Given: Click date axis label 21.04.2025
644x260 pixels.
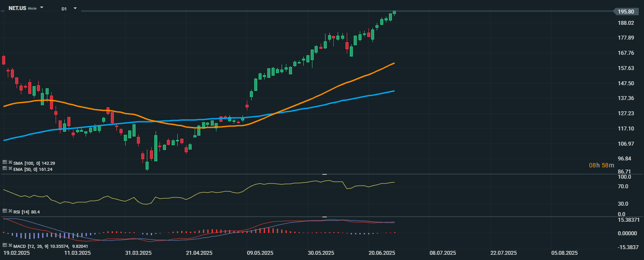Looking at the screenshot, I should (199, 253).
